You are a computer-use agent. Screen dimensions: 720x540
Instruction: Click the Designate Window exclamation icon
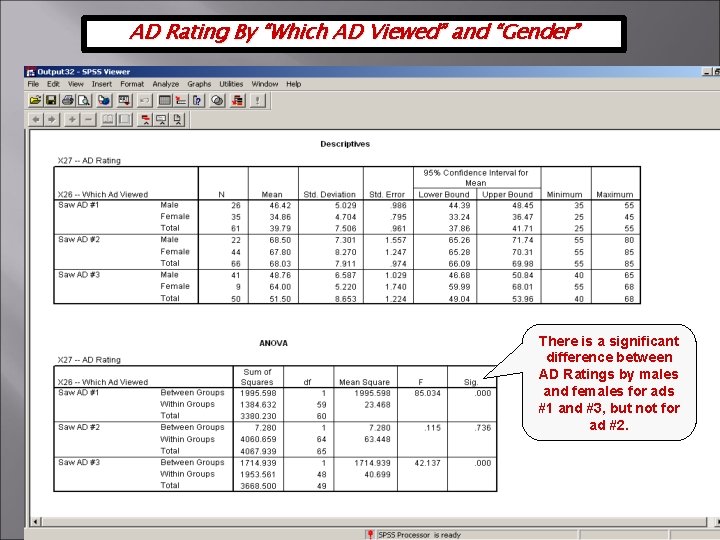258,100
